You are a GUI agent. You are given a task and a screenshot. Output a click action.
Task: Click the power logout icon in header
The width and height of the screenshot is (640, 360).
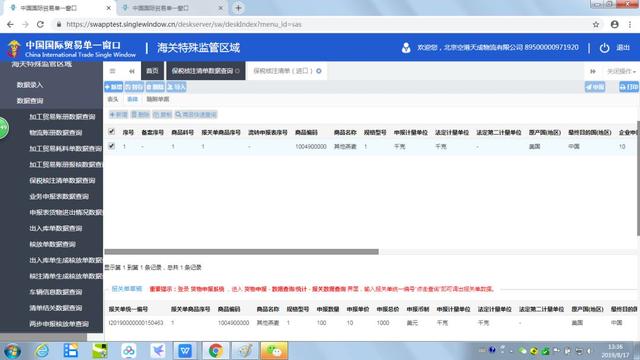[604, 48]
